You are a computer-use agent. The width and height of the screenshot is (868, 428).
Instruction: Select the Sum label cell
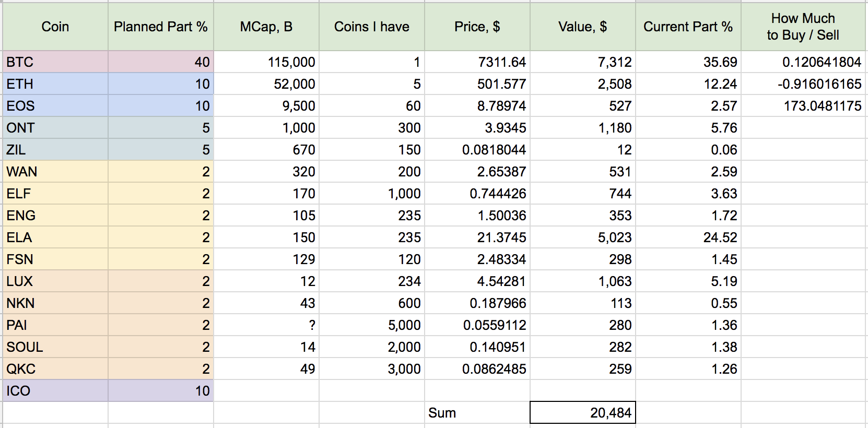point(477,413)
